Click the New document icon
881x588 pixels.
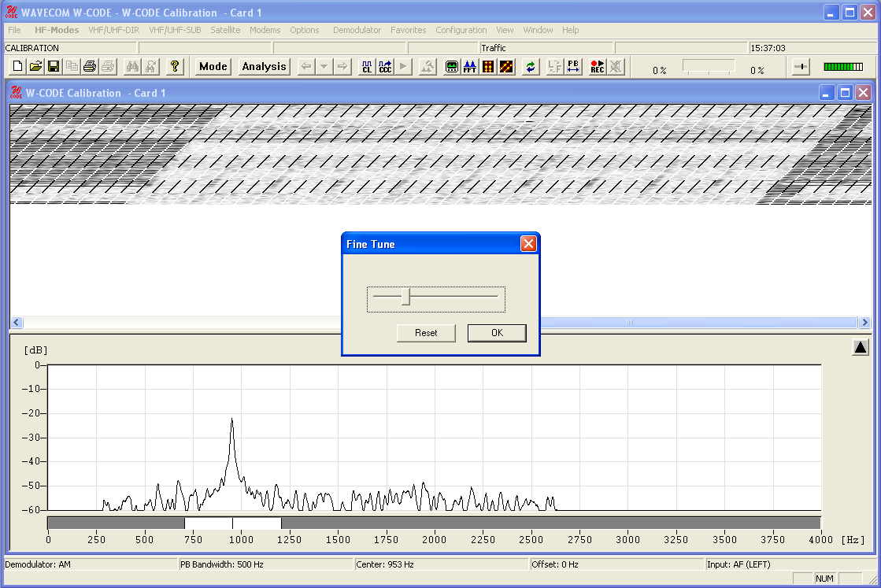pyautogui.click(x=17, y=67)
